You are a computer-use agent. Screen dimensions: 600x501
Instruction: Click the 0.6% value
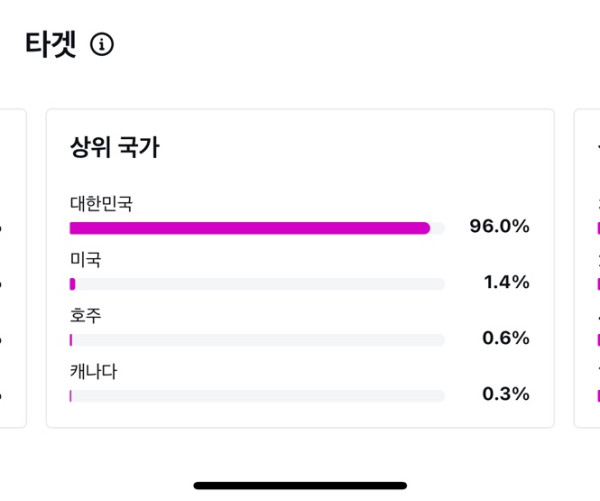pos(505,338)
